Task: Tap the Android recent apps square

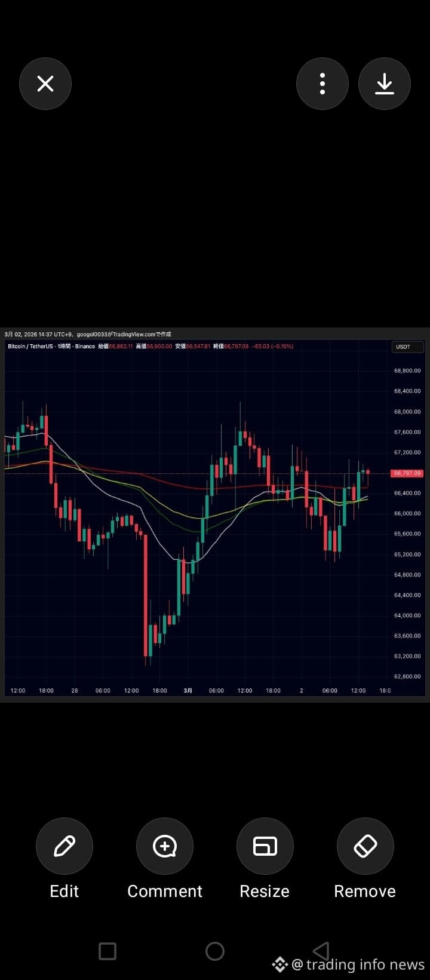Action: click(107, 951)
